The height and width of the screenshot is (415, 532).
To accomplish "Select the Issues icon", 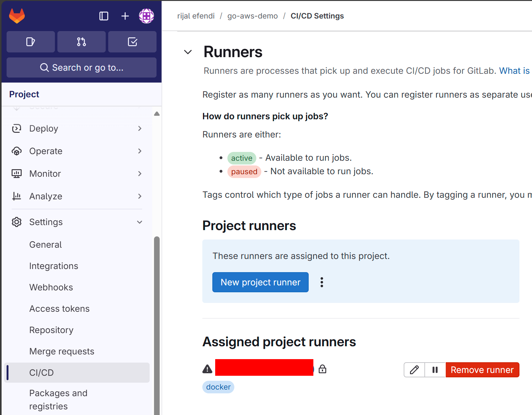I will tap(30, 42).
